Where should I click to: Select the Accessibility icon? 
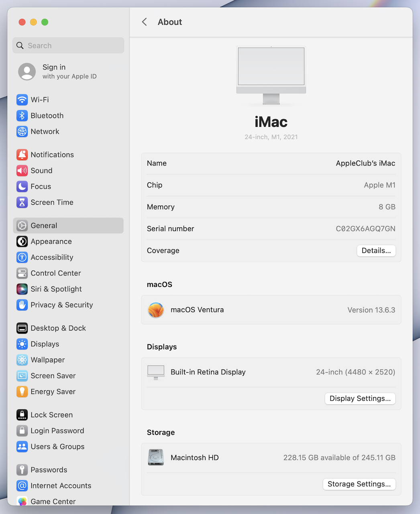[22, 257]
